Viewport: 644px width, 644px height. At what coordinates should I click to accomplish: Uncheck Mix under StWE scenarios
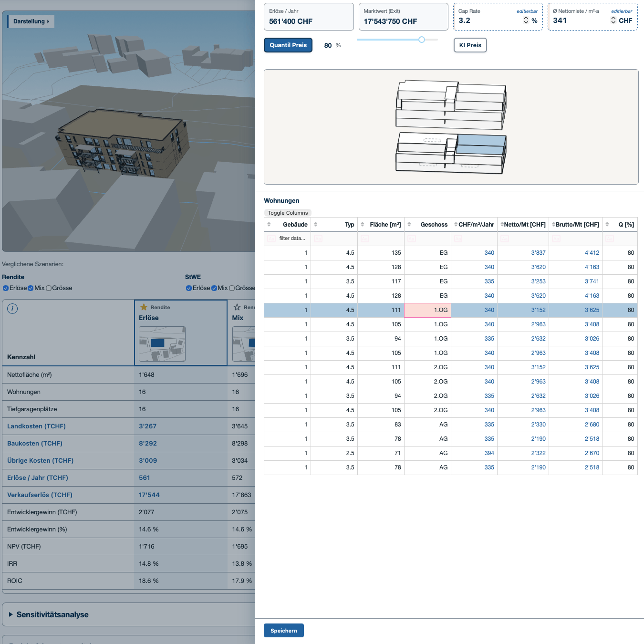click(x=214, y=288)
